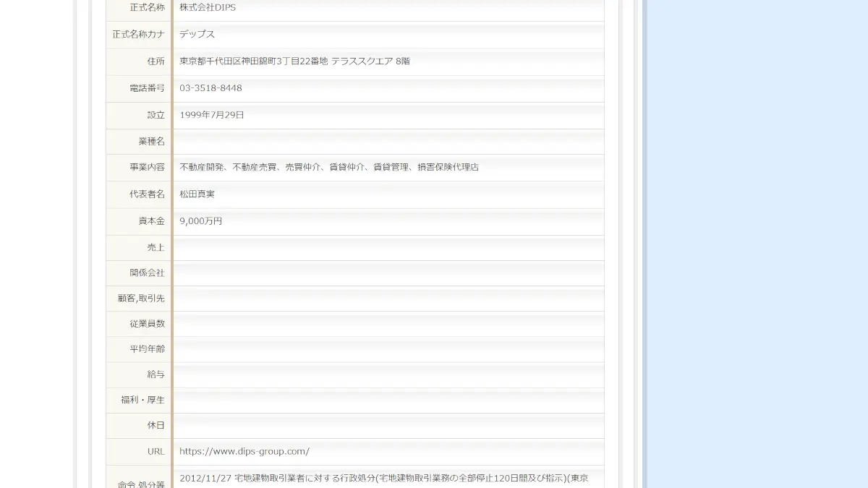Select the 正式名称カナ label
The height and width of the screenshot is (488, 868).
pyautogui.click(x=138, y=35)
